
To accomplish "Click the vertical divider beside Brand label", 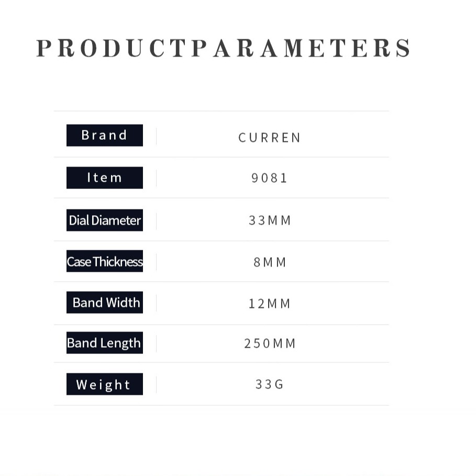I will [x=156, y=136].
